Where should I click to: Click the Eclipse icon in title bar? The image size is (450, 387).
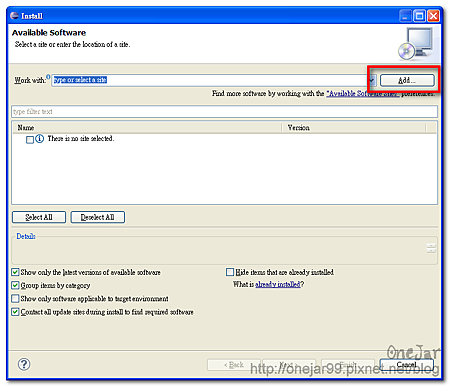[x=15, y=16]
